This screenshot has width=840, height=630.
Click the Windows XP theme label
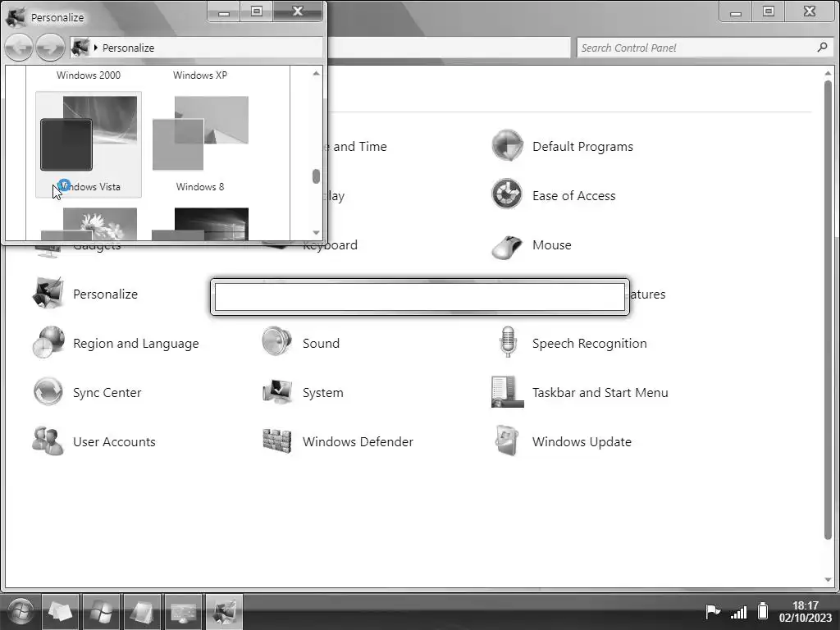tap(200, 75)
